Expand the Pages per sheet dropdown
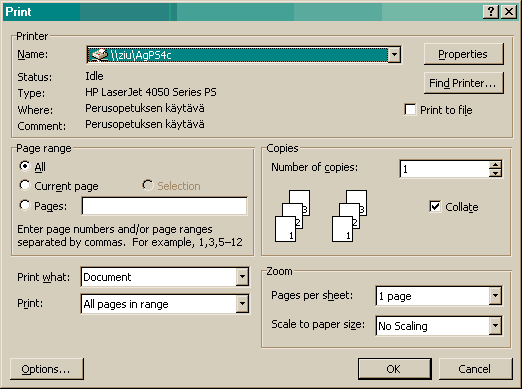Viewport: 522px width, 389px height. tap(495, 296)
